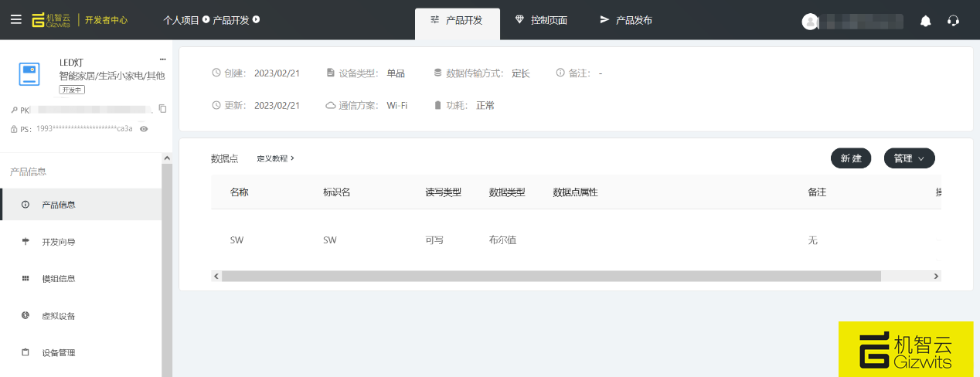Click the 读写类型 column header
Viewport: 980px width, 377px height.
444,192
